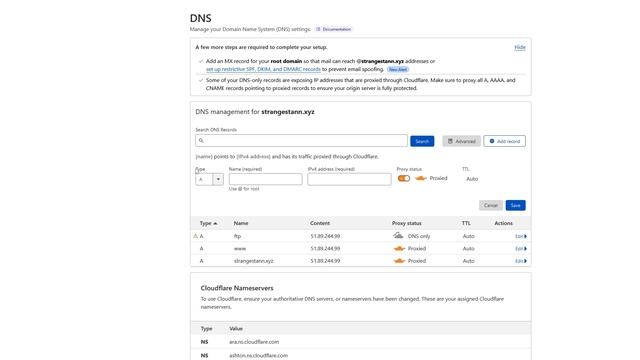
Task: Select the strangestann.xyz record name
Action: (x=253, y=261)
